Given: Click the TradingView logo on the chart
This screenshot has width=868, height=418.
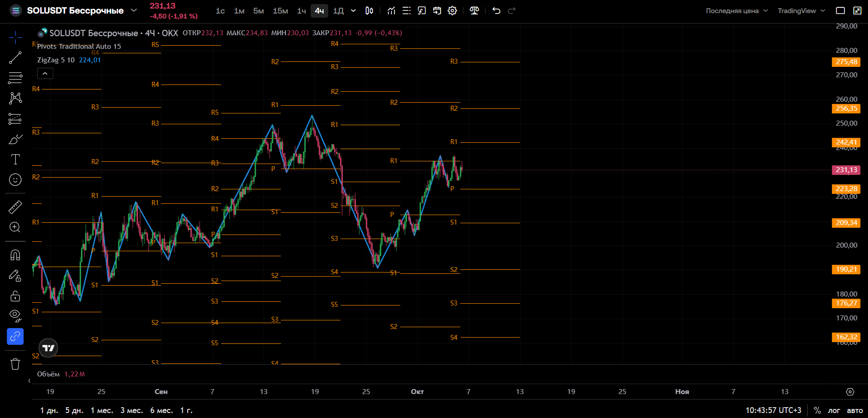Looking at the screenshot, I should 48,348.
